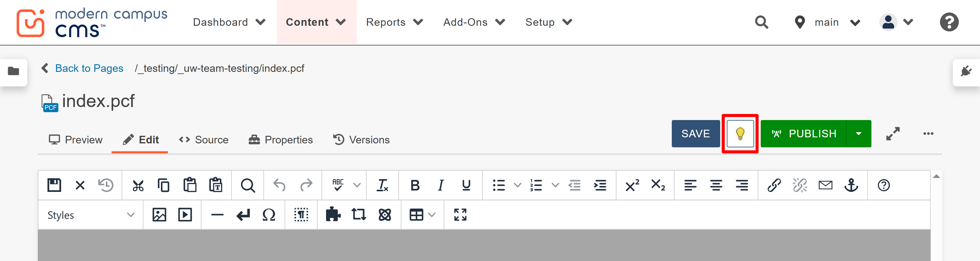
Task: Insert a special character
Action: click(x=269, y=215)
